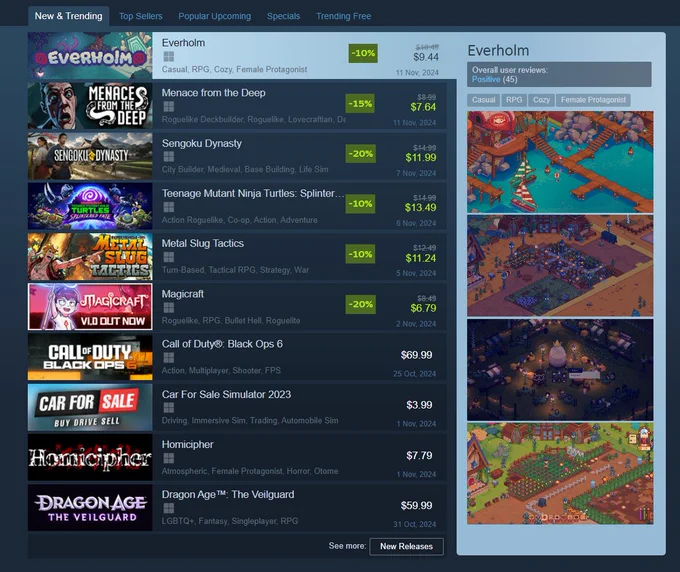Click Dragon Age™: The Veilguard title
680x572 pixels.
(x=228, y=494)
